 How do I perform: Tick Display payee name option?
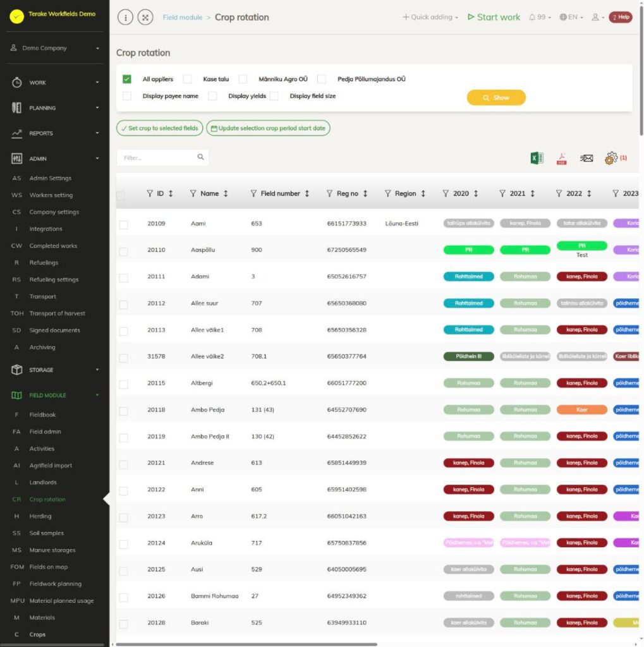pyautogui.click(x=127, y=96)
